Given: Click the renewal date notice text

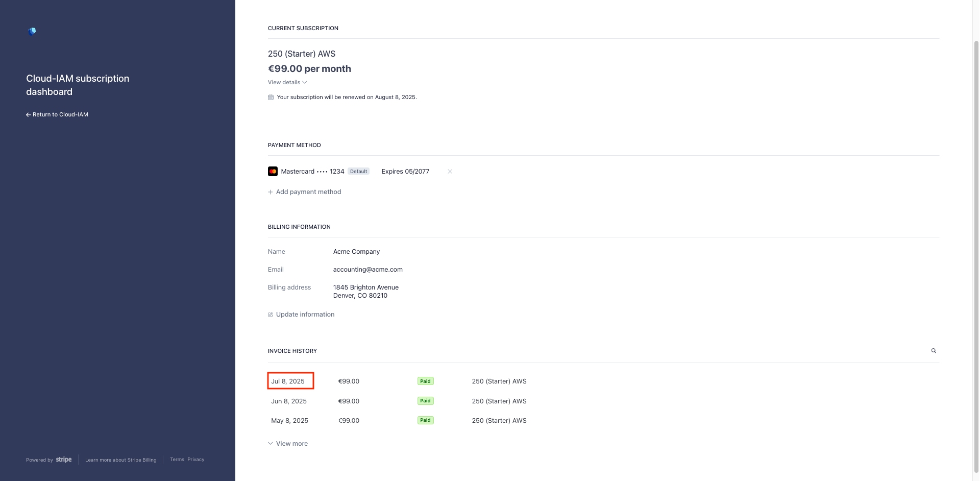Looking at the screenshot, I should 347,98.
